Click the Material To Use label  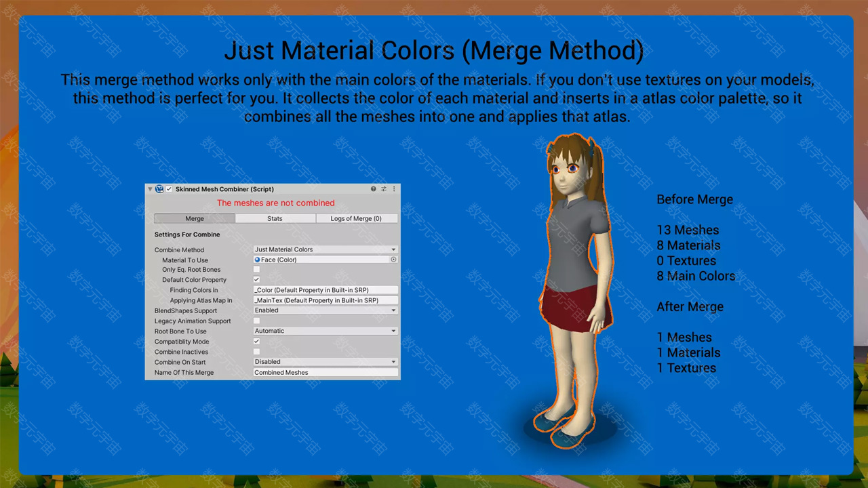[x=185, y=260]
